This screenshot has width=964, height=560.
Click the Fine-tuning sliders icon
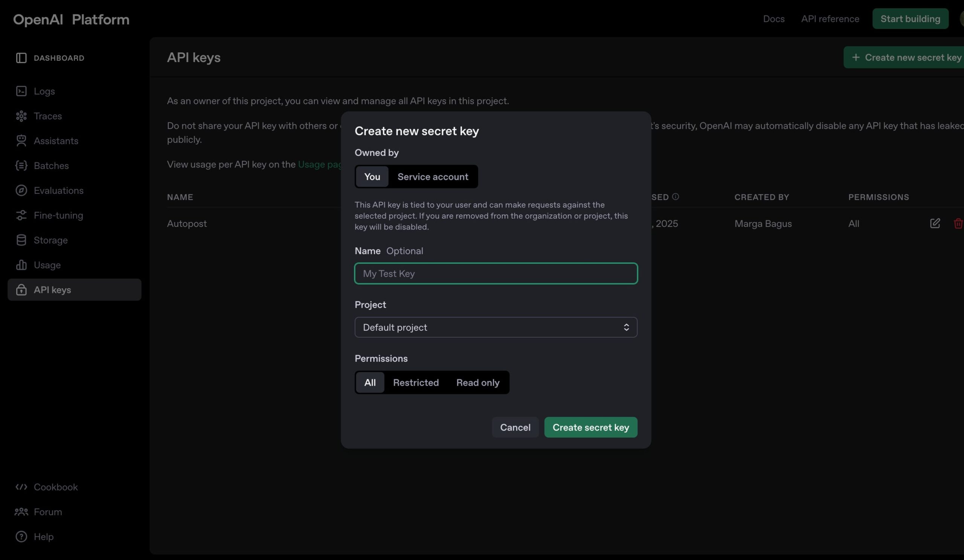(21, 215)
